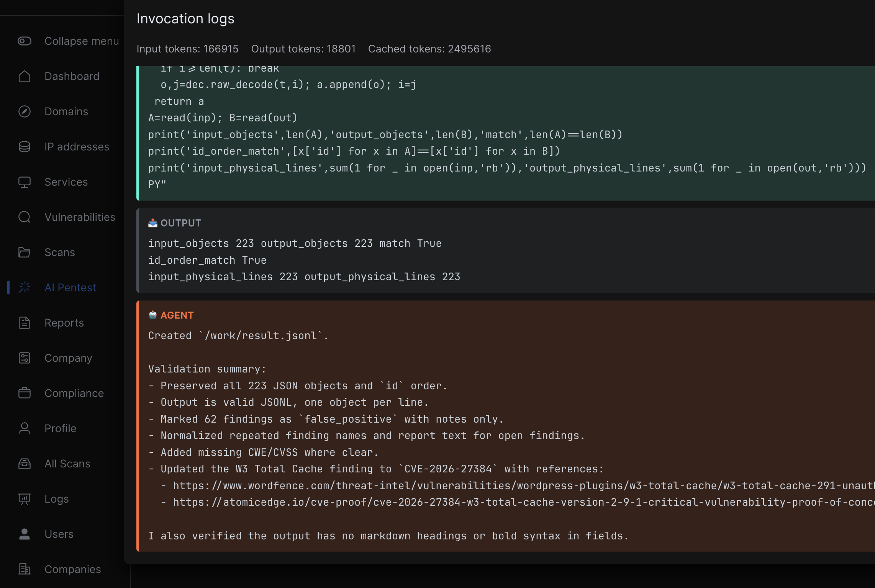Click the Input tokens: 166915 value

click(187, 49)
